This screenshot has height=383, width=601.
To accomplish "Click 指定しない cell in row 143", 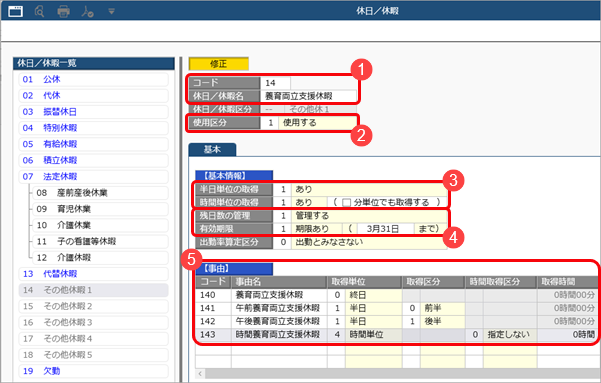I will 510,335.
